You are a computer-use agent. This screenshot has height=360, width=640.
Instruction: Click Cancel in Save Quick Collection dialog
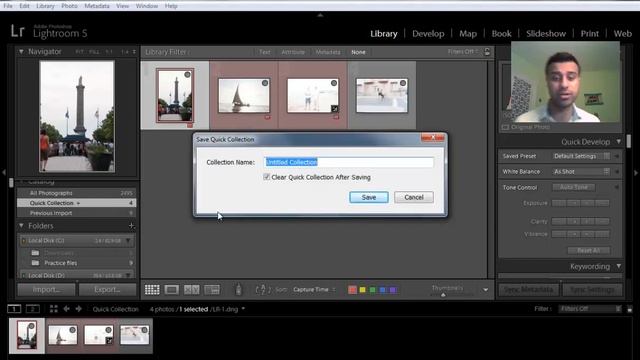414,197
